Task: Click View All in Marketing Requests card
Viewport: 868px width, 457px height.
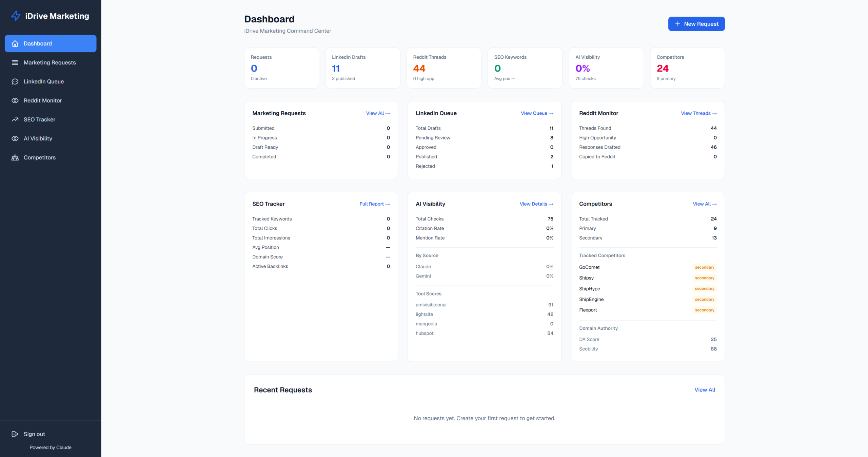Action: pyautogui.click(x=378, y=113)
